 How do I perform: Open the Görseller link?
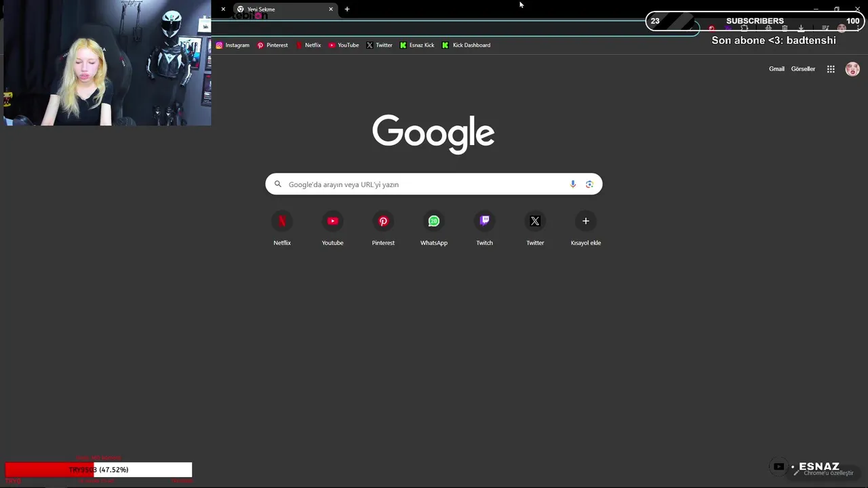(803, 69)
